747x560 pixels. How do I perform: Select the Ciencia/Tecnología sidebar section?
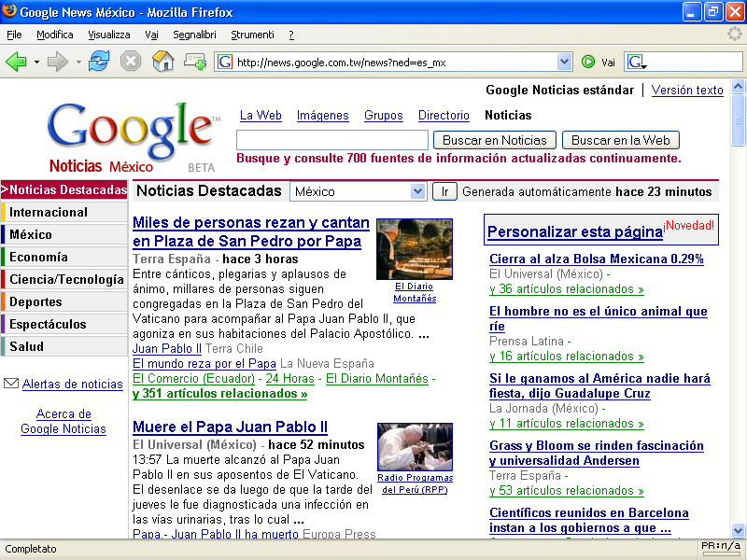(x=64, y=279)
